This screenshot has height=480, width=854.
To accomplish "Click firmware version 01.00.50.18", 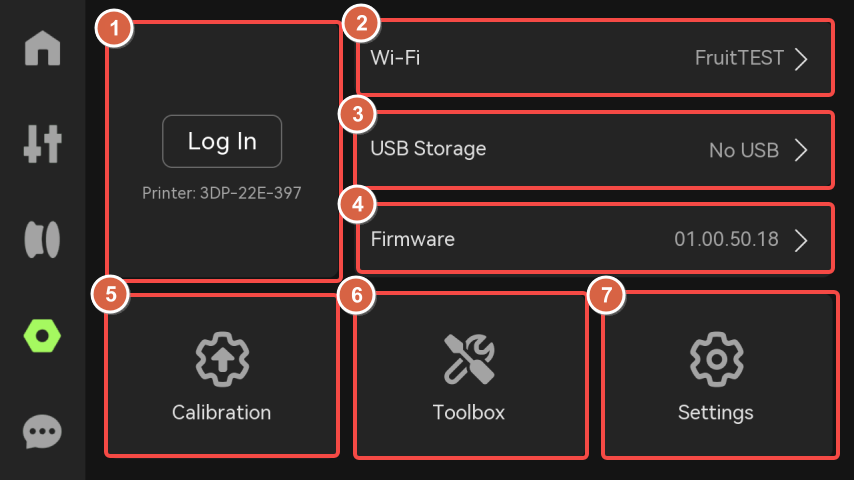I will click(727, 239).
